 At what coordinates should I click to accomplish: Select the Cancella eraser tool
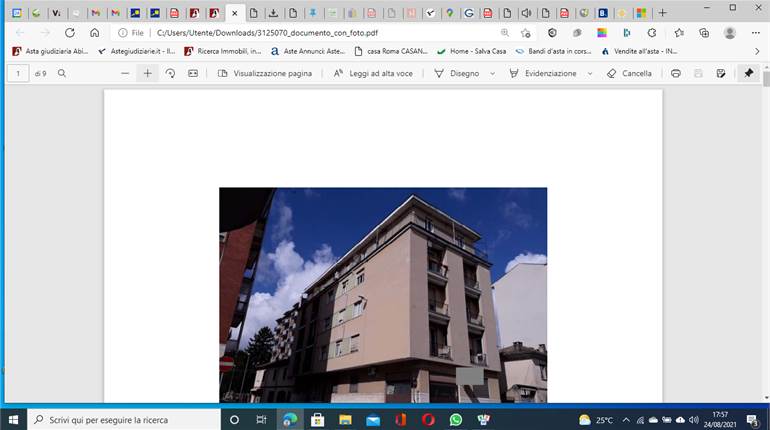pos(629,73)
